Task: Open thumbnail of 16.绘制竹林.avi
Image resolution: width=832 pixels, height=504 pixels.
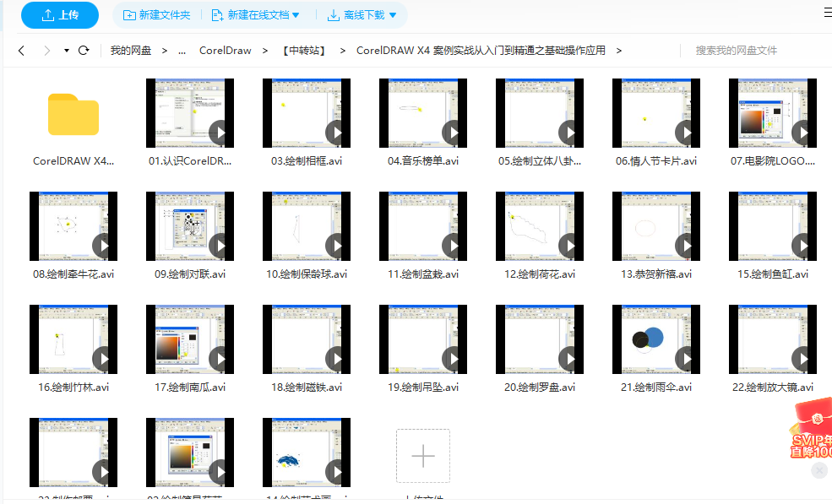Action: coord(73,339)
